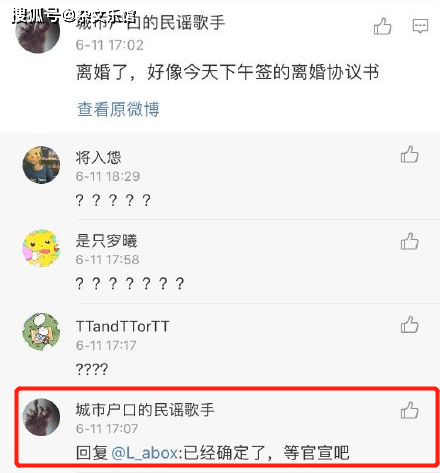The image size is (440, 473).
Task: Open comment icon on top post
Action: [420, 26]
